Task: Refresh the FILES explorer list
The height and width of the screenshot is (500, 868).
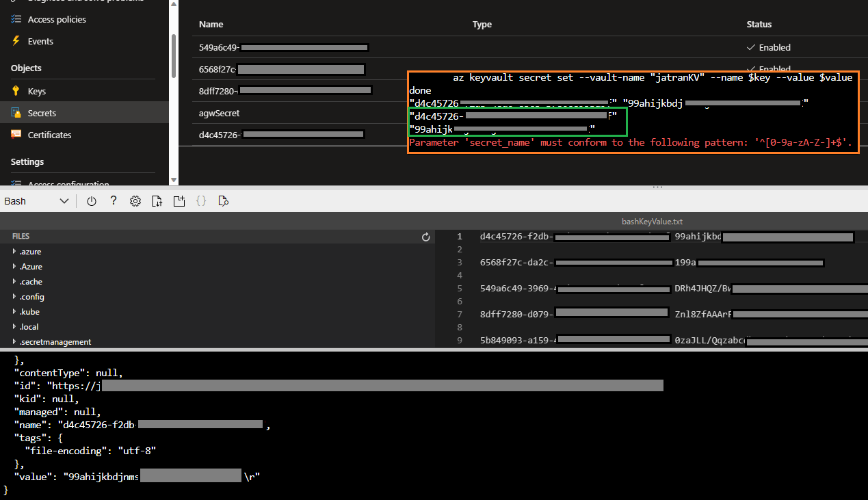Action: click(426, 237)
